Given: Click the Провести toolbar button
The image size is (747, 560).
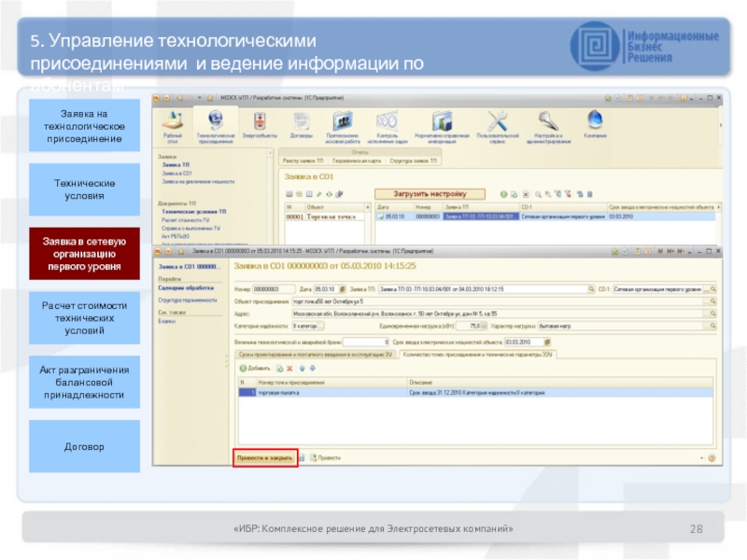Looking at the screenshot, I should pyautogui.click(x=325, y=458).
